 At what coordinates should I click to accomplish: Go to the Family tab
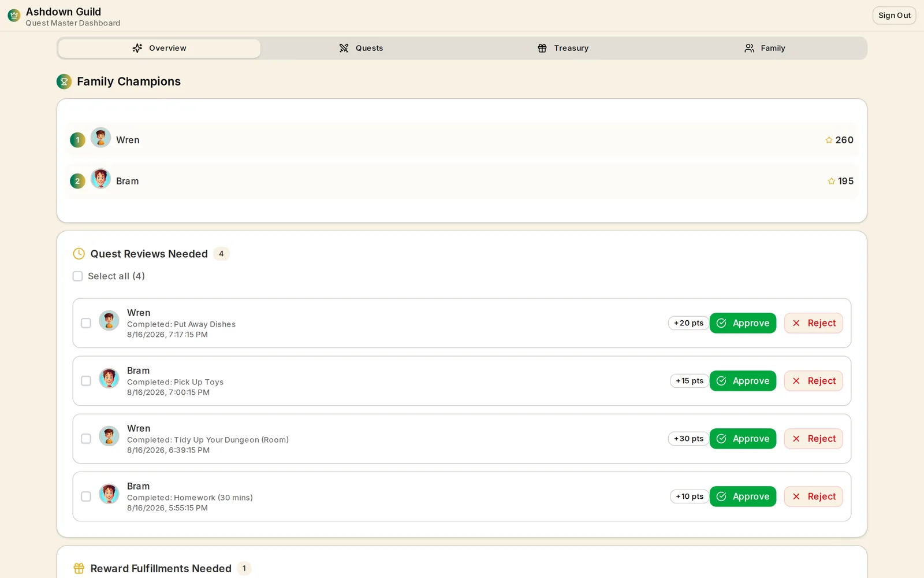click(765, 48)
